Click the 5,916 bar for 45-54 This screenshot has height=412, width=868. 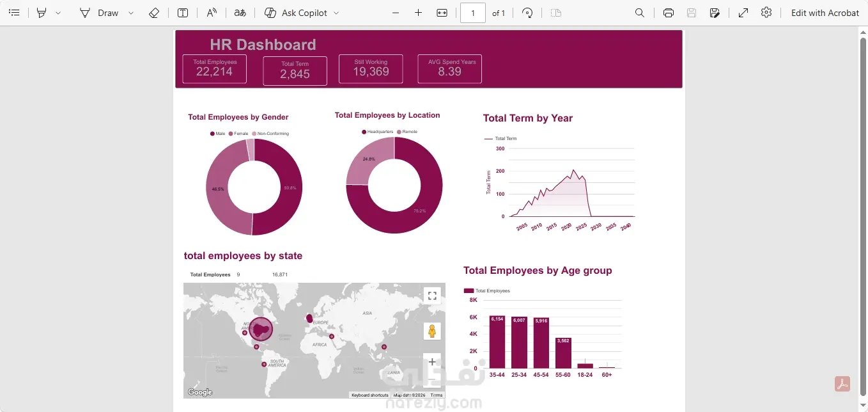coord(541,343)
